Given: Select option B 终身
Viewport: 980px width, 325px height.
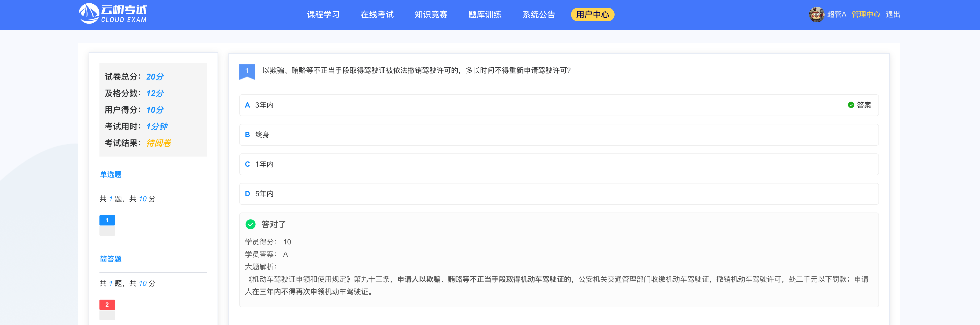Looking at the screenshot, I should point(559,135).
